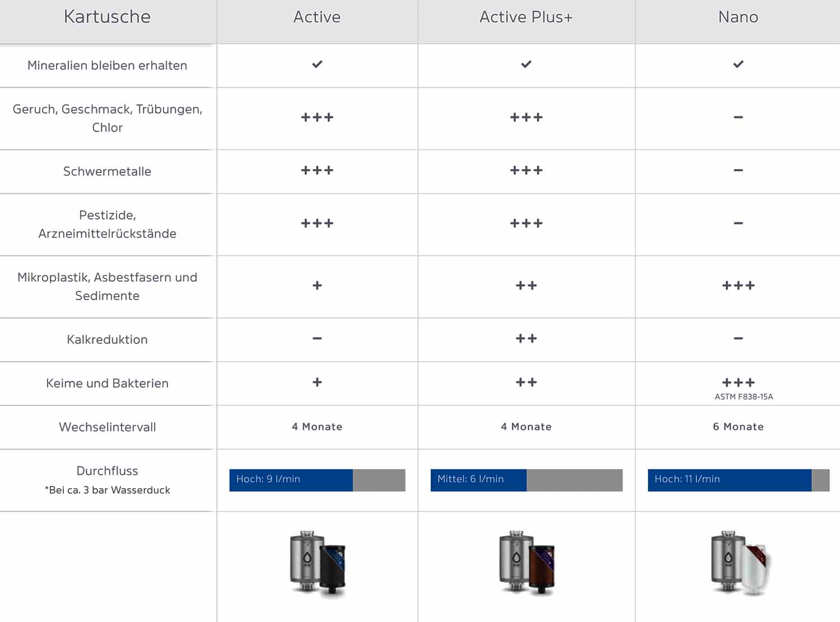Click the Nano flow bar 'Hoch: 11 l/min'
The image size is (840, 622).
click(x=729, y=480)
